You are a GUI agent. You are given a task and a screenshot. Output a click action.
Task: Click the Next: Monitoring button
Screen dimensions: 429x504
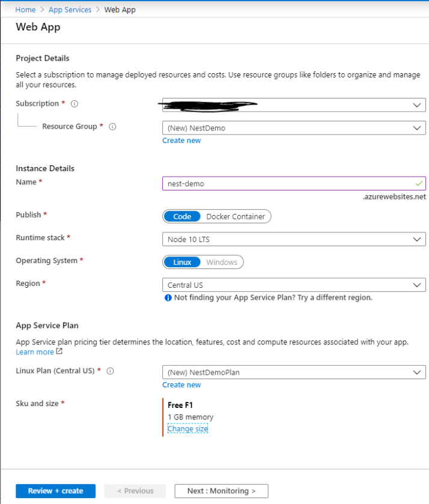point(221,491)
